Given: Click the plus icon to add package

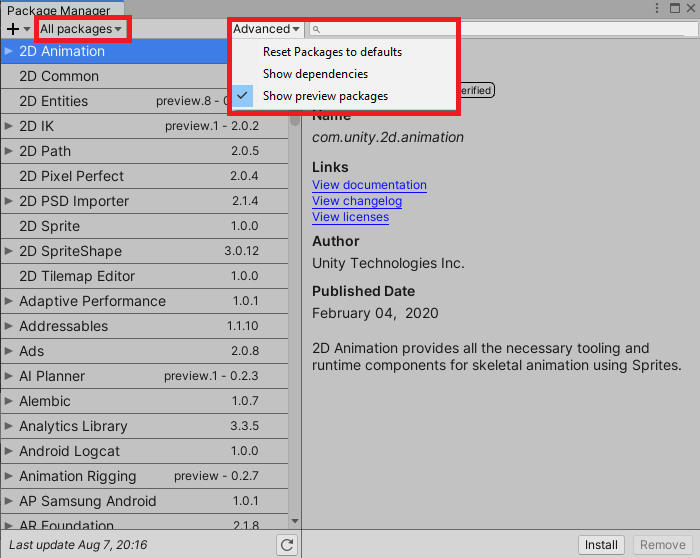Looking at the screenshot, I should [13, 30].
